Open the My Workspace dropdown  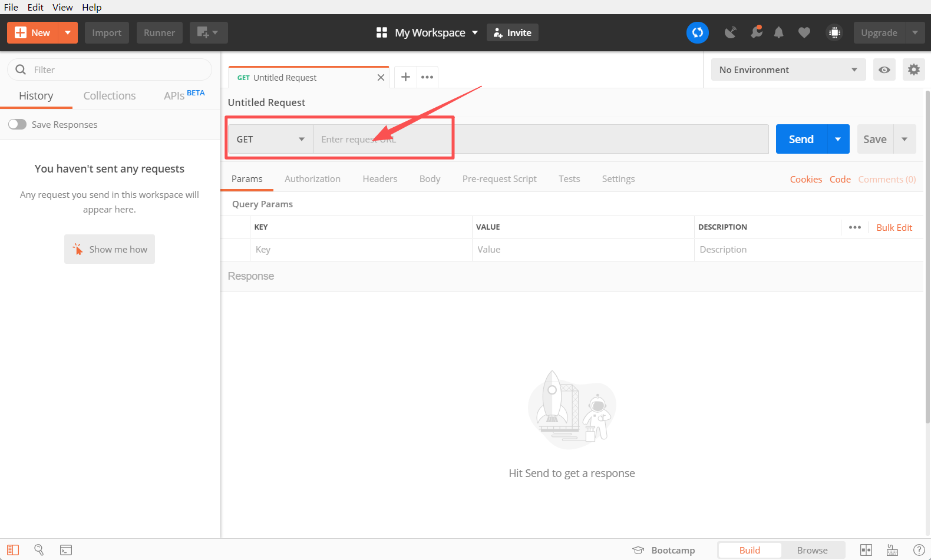click(435, 32)
